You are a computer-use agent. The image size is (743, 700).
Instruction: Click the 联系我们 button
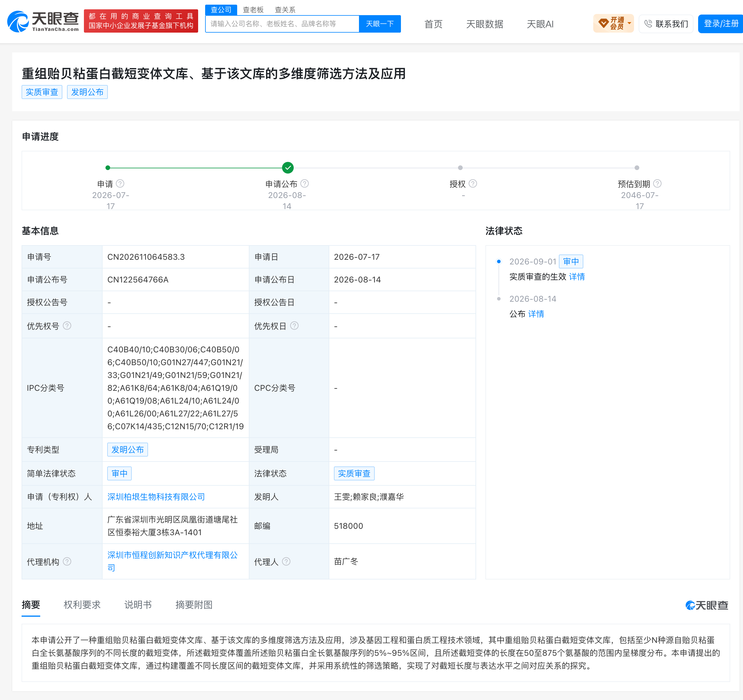pyautogui.click(x=666, y=24)
